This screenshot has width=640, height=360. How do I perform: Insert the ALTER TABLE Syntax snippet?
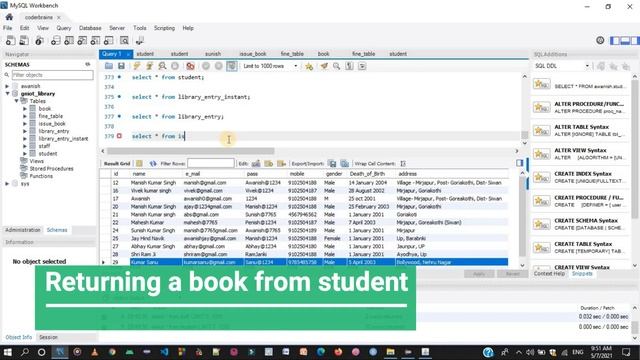[x=581, y=130]
